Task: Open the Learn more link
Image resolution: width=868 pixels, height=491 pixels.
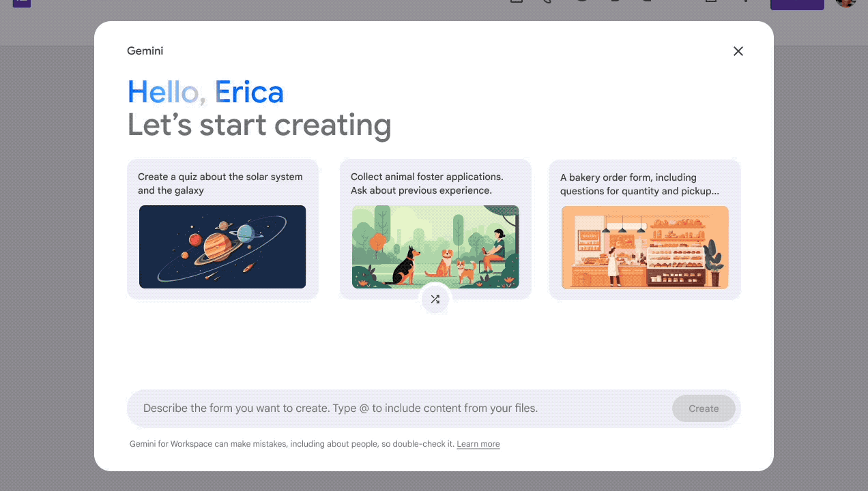Action: pyautogui.click(x=478, y=444)
